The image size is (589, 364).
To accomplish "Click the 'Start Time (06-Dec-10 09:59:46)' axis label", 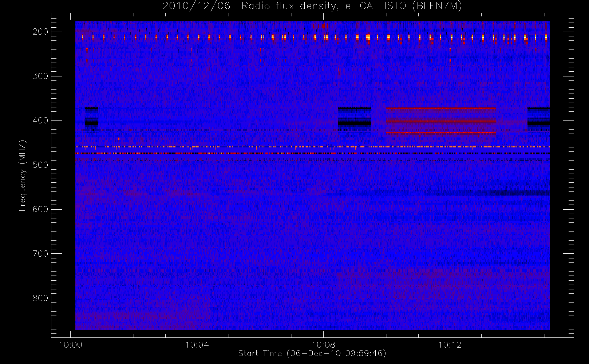I will pyautogui.click(x=312, y=353).
